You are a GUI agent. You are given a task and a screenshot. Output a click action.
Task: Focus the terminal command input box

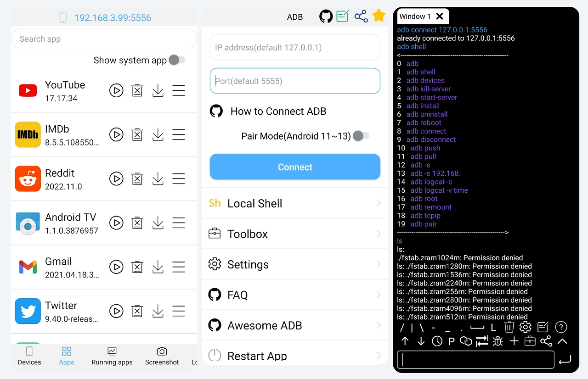pyautogui.click(x=475, y=360)
